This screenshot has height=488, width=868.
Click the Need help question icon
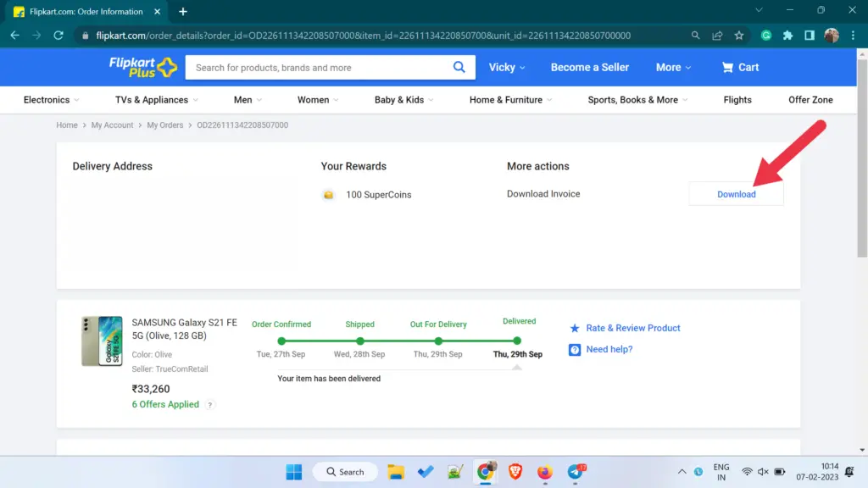pos(575,350)
